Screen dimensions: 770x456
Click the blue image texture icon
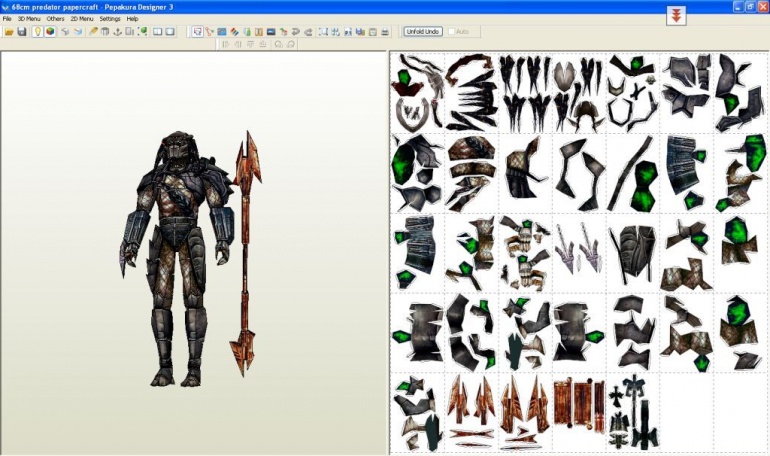click(222, 32)
